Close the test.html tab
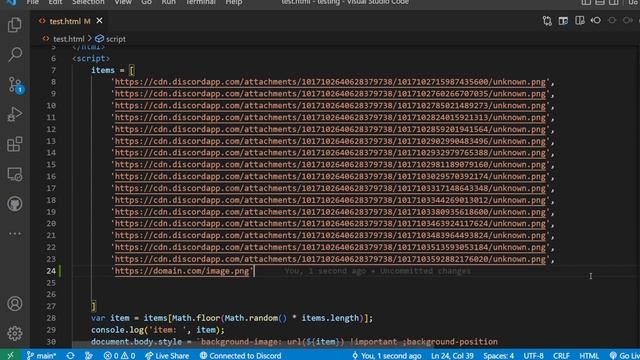Screen dimensions: 640x360 coord(99,20)
